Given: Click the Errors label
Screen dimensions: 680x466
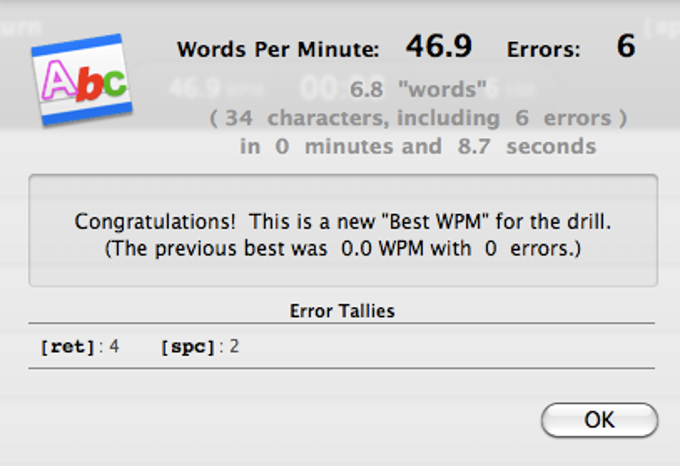Looking at the screenshot, I should tap(543, 49).
